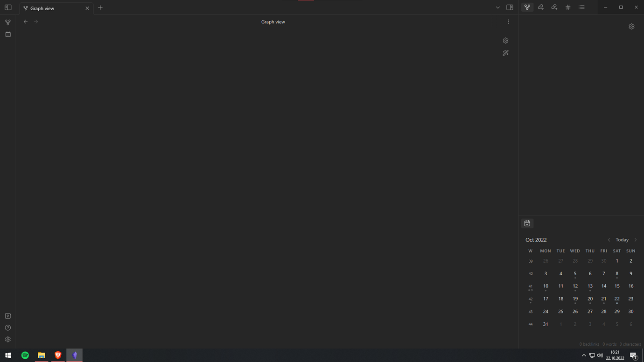Open Brave browser from the taskbar
The width and height of the screenshot is (644, 362).
(x=58, y=355)
